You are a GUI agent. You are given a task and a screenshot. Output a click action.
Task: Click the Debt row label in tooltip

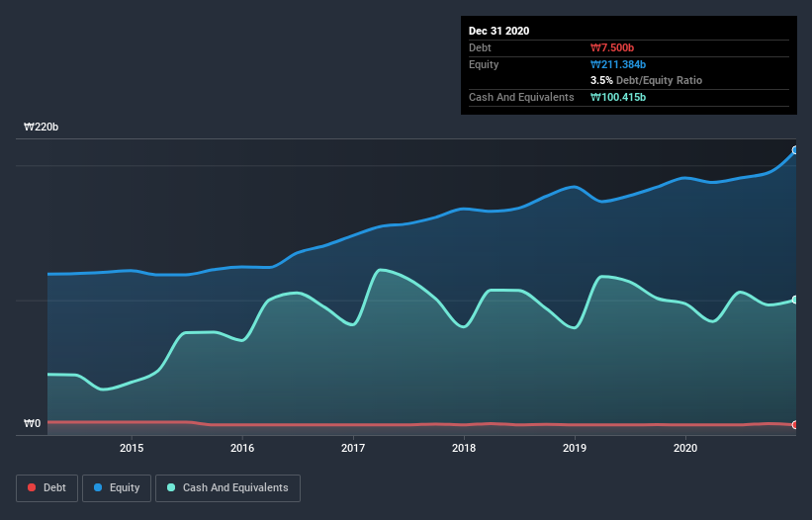pos(480,47)
